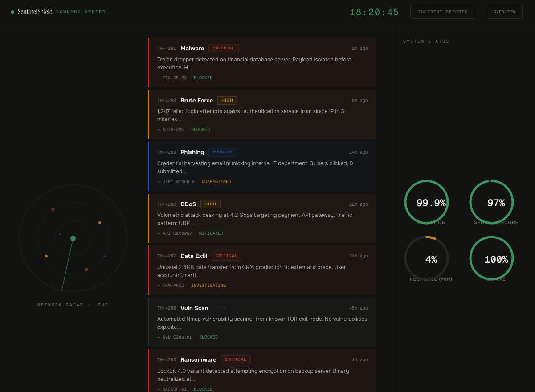Viewport: 535px width, 392px height.
Task: Open the DDoS threat title
Action: pos(188,204)
